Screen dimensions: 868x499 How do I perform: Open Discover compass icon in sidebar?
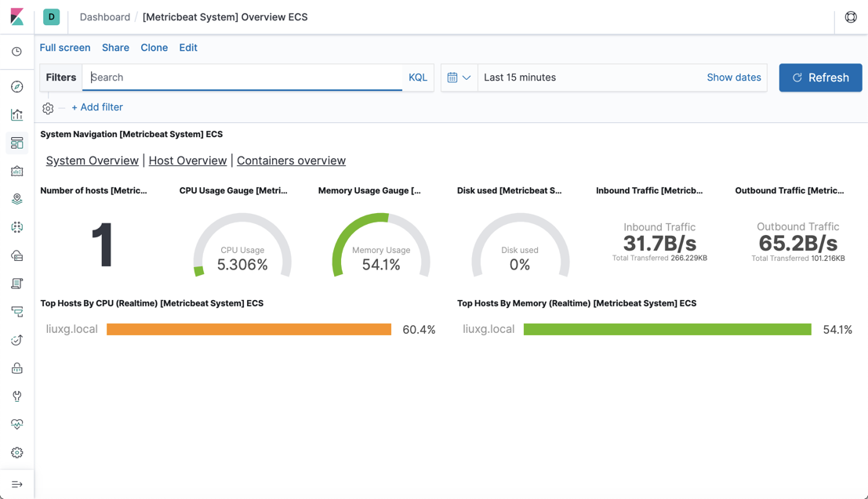pos(17,86)
